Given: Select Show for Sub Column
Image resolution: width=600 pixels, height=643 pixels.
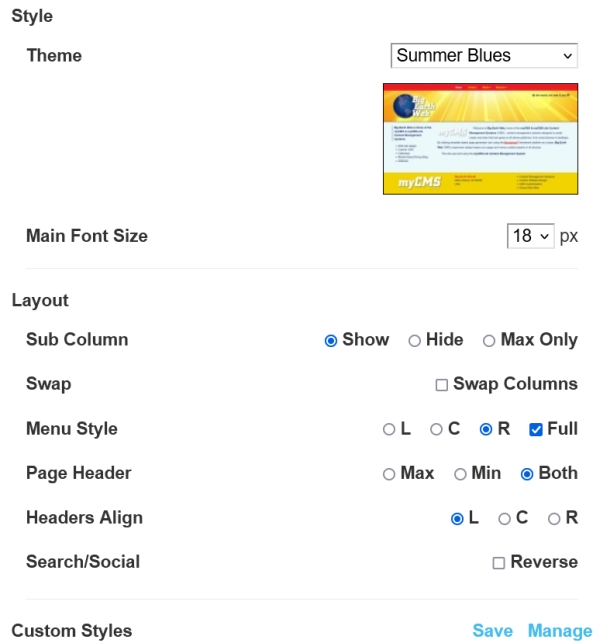Looking at the screenshot, I should [x=331, y=340].
